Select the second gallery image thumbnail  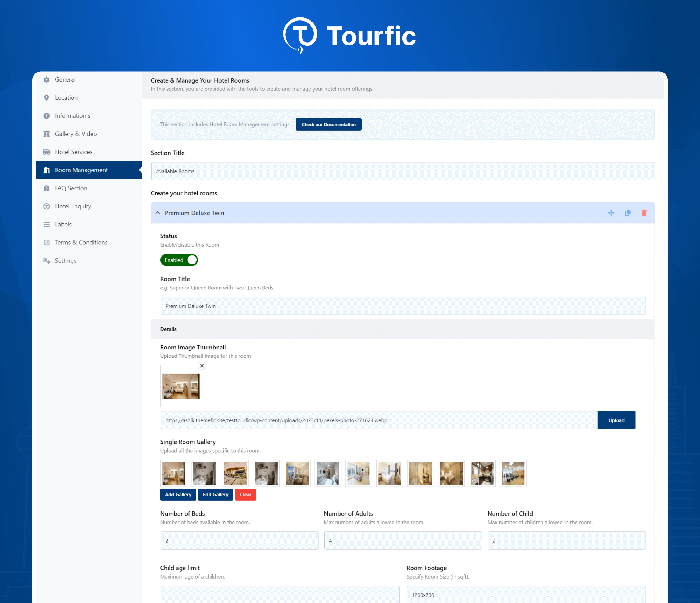205,473
